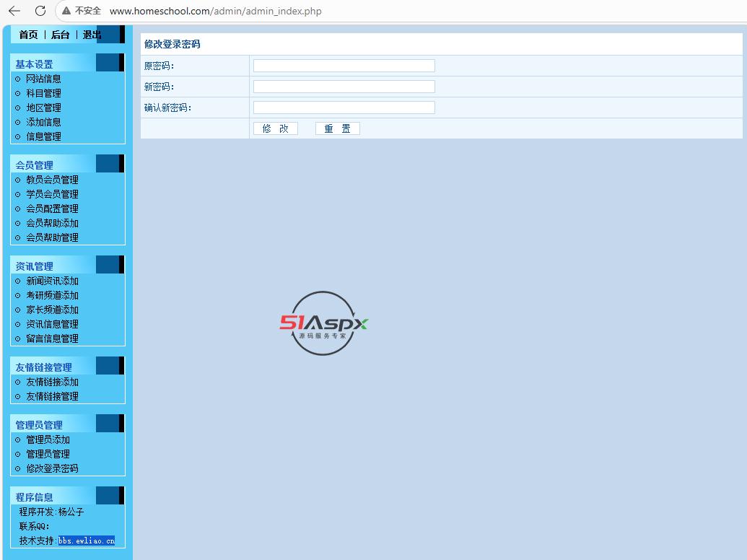Viewport: 747px width, 560px height.
Task: Click the browser back arrow
Action: [x=14, y=11]
